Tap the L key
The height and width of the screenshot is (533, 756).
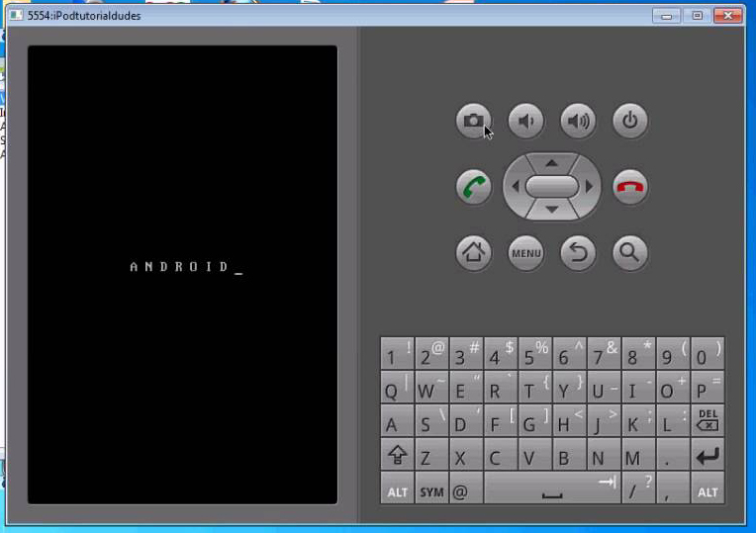click(673, 420)
